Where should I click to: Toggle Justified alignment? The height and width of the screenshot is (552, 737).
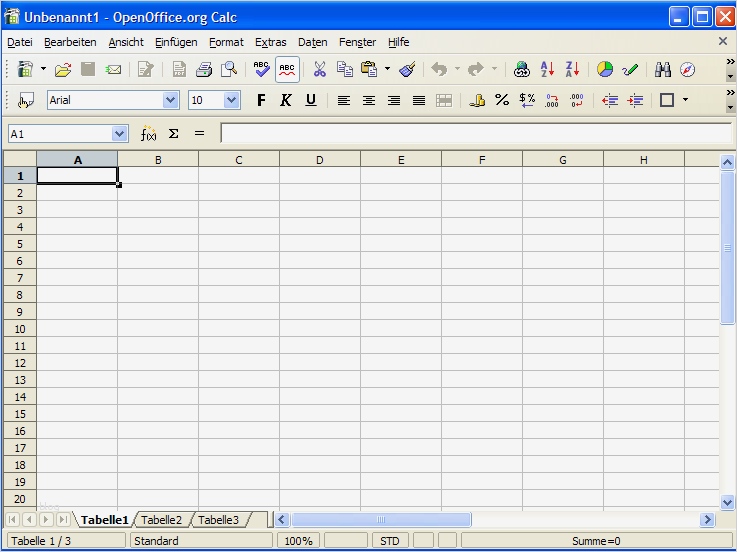(x=418, y=100)
